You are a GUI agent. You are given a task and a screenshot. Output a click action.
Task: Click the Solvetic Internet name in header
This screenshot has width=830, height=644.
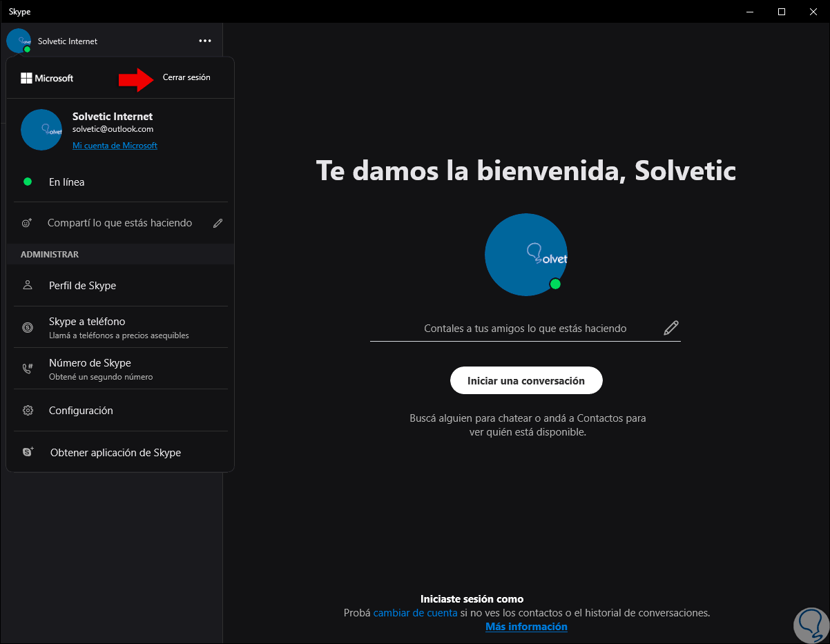(68, 41)
